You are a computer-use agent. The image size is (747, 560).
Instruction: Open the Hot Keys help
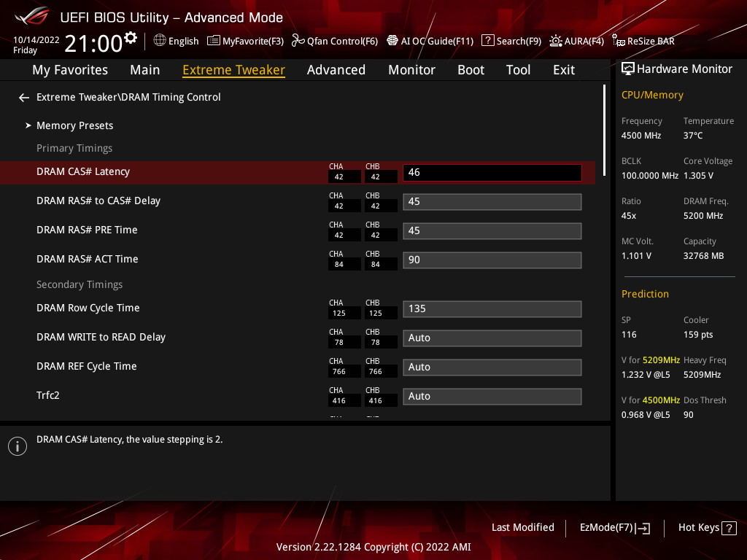pyautogui.click(x=707, y=528)
